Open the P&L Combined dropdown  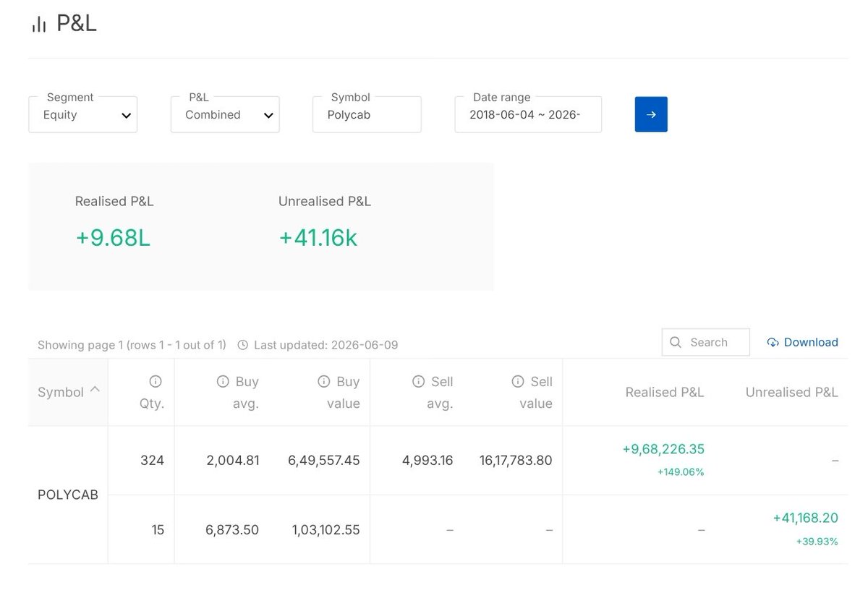pyautogui.click(x=225, y=114)
